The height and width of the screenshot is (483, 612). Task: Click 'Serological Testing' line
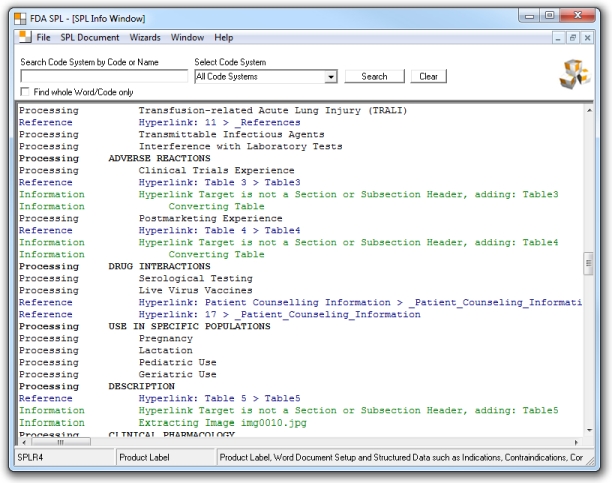point(196,278)
